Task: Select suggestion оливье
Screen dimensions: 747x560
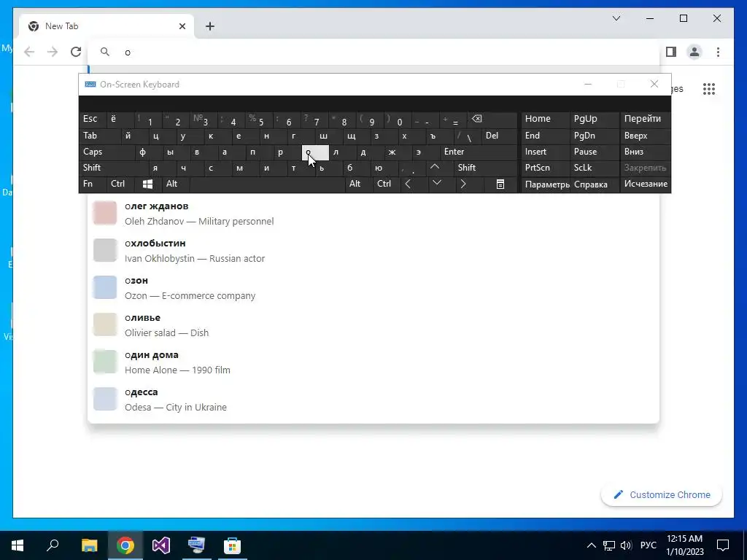Action: pos(373,324)
